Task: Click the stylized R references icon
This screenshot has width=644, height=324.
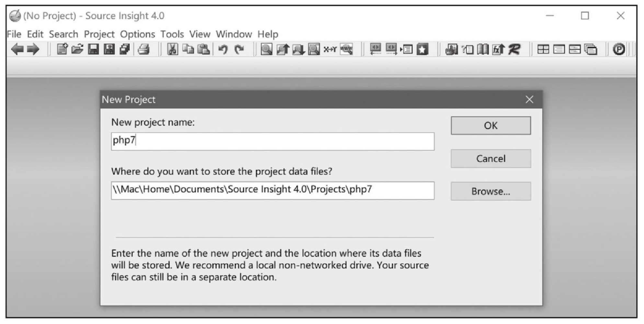Action: pyautogui.click(x=514, y=49)
